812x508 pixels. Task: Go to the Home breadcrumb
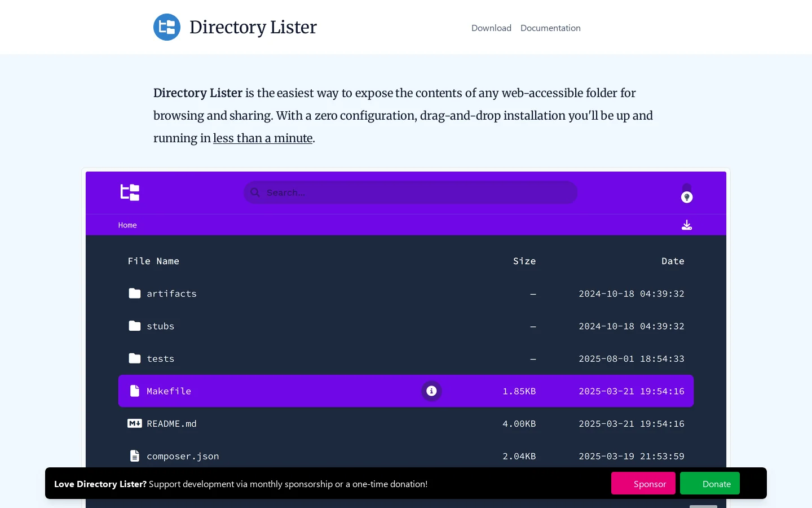point(127,225)
